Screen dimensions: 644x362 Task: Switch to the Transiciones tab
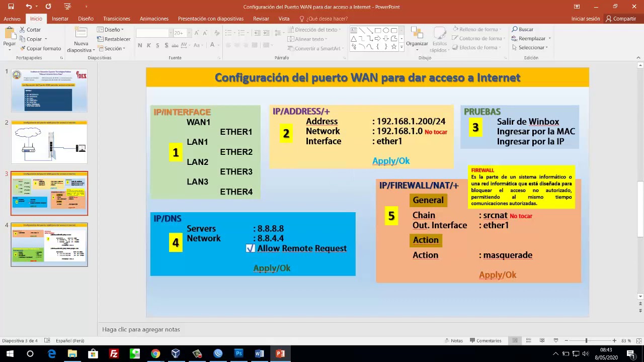pos(116,19)
